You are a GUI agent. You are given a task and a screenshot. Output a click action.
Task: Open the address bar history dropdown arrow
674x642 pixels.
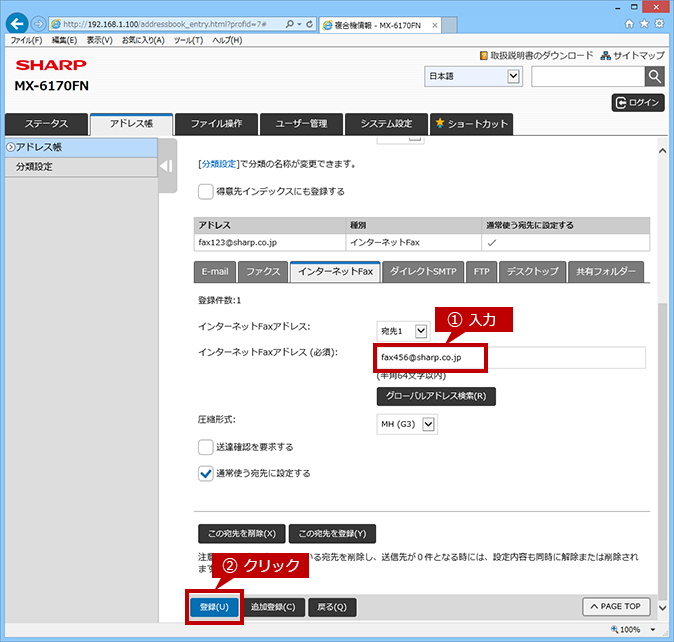click(299, 24)
